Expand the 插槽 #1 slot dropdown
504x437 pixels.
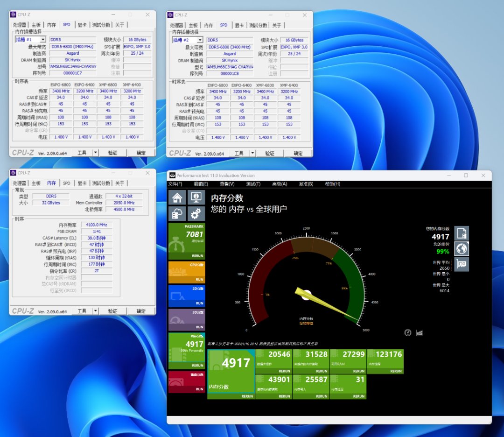pos(43,40)
